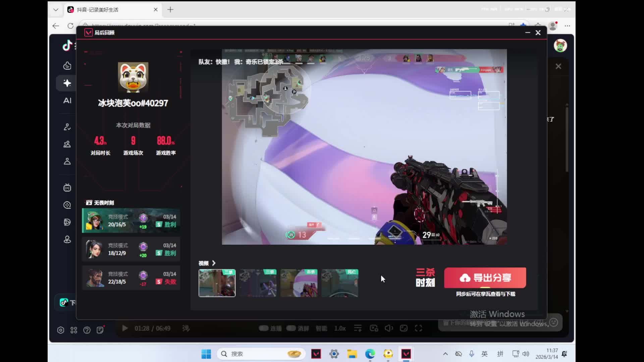Enter fullscreen using the player icon
The width and height of the screenshot is (644, 362).
[418, 328]
